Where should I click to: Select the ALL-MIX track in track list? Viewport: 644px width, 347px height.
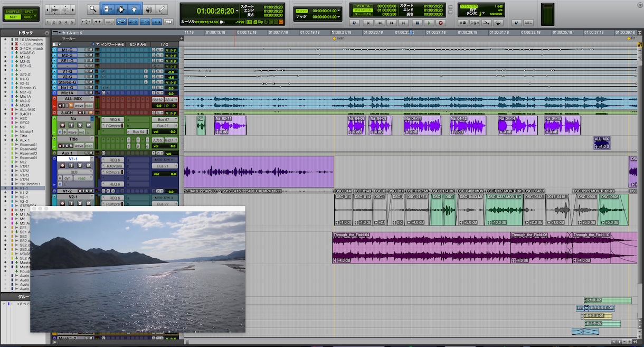click(x=27, y=109)
